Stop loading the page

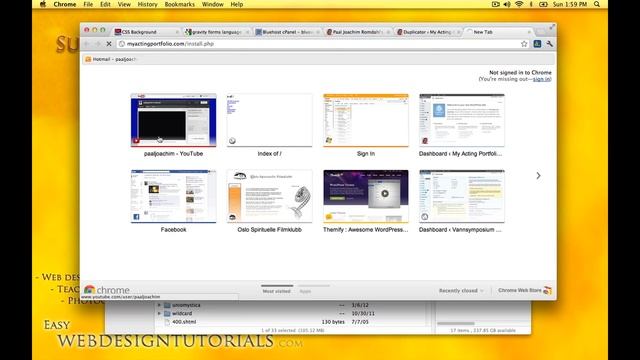109,44
